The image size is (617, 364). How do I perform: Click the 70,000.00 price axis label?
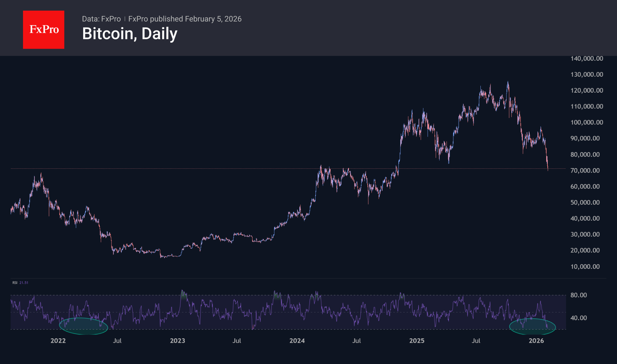point(585,170)
